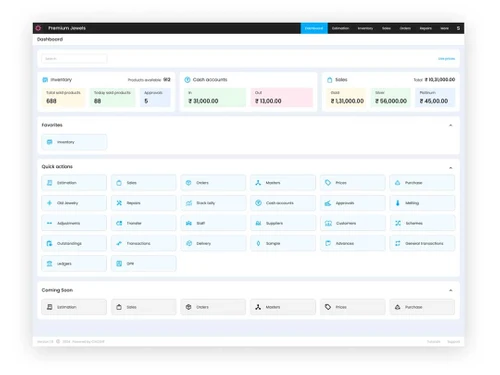
Task: Click the Approvals tile showing 5
Action: click(x=155, y=97)
